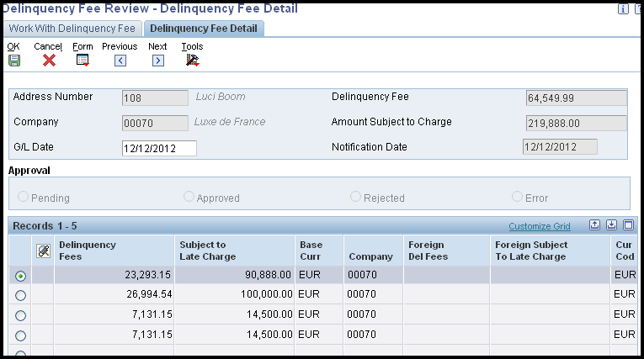The height and width of the screenshot is (359, 644).
Task: Click the info icon in title bar
Action: [x=623, y=8]
